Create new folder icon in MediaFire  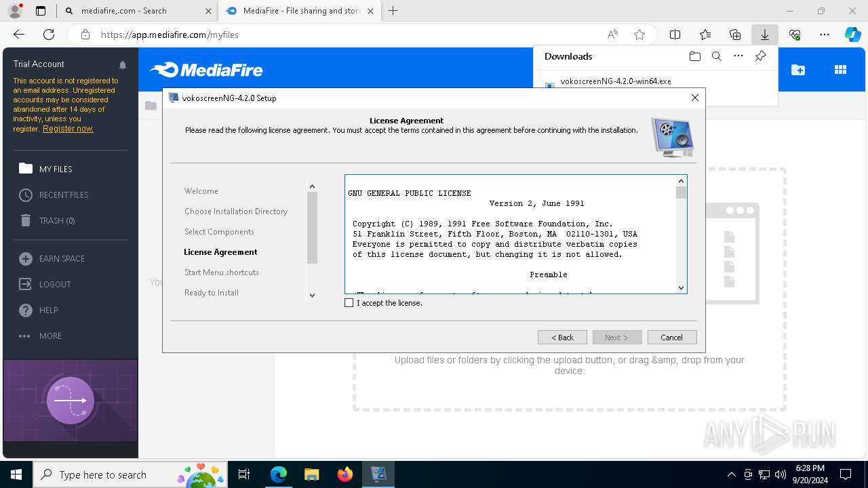tap(798, 70)
